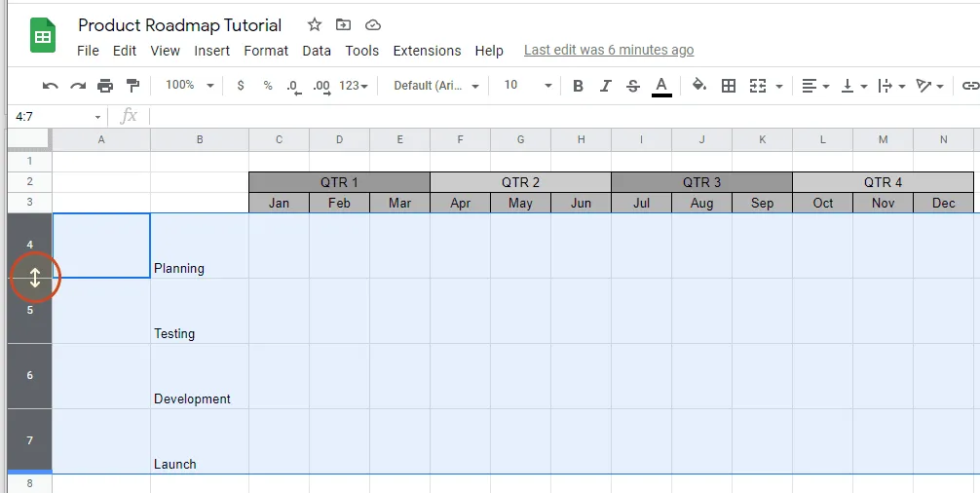
Task: Click the insert link icon
Action: [969, 86]
